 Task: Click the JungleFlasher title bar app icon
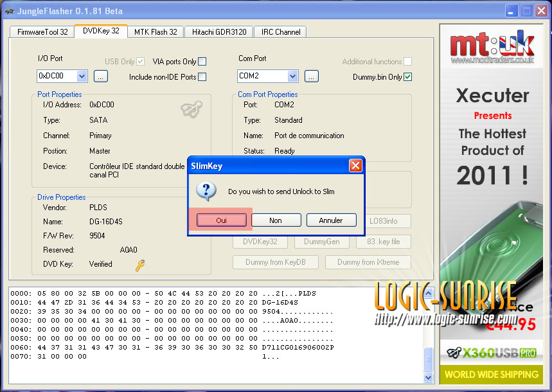9,11
